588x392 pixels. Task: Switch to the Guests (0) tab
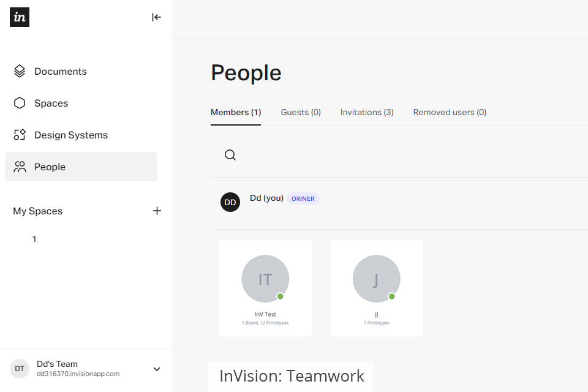[301, 112]
